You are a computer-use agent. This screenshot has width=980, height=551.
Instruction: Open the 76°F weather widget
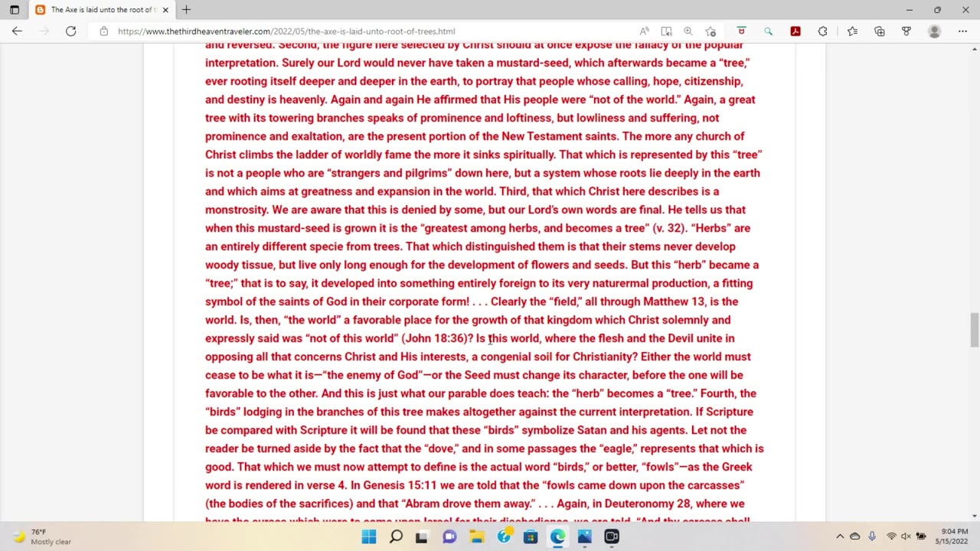42,536
